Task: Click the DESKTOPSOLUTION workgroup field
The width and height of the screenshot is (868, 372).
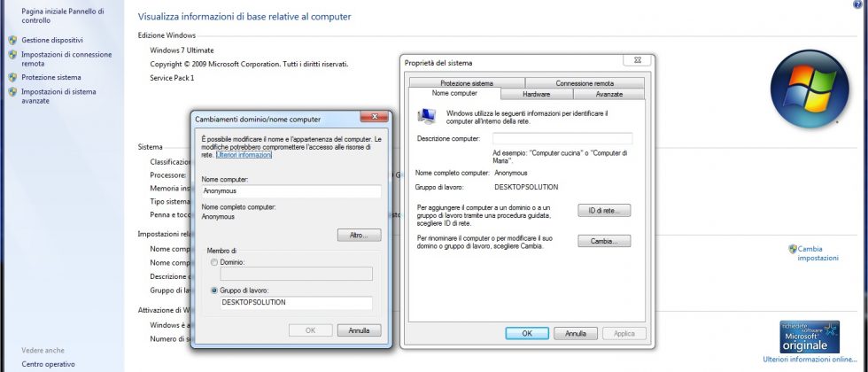Action: [x=296, y=303]
